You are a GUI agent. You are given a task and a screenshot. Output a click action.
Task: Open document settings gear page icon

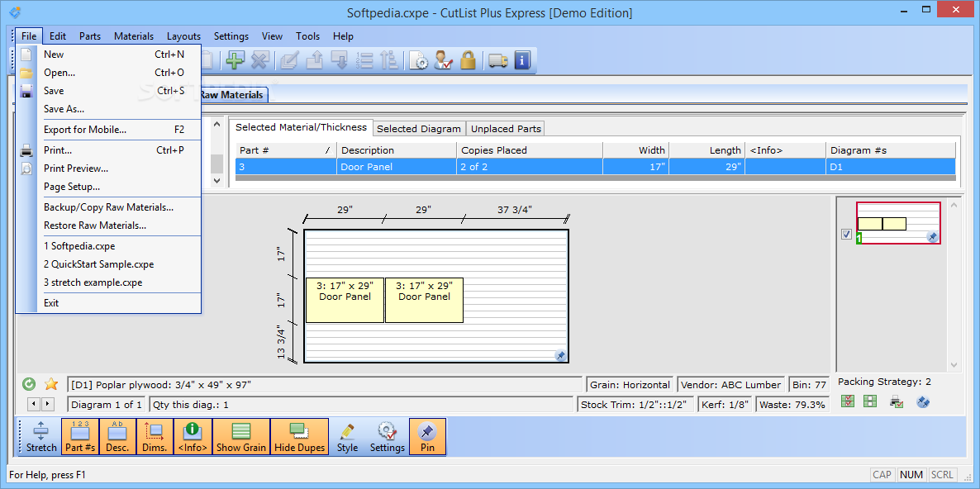tap(419, 60)
